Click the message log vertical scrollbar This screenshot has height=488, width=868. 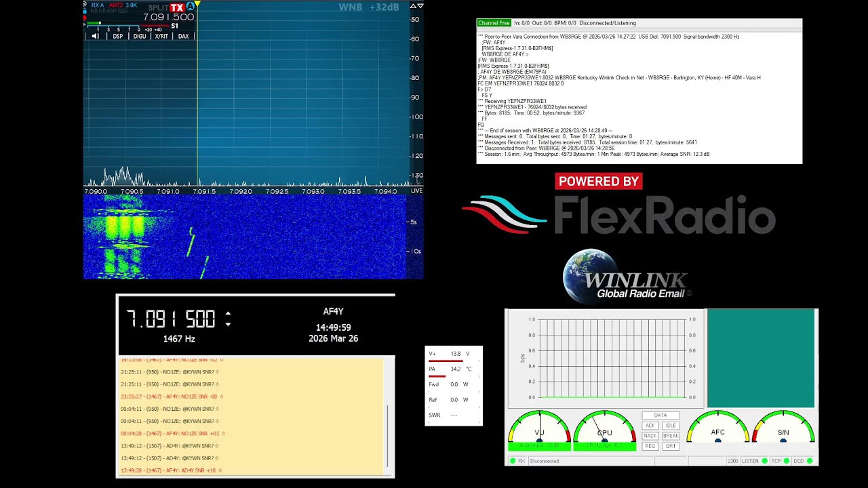pos(387,436)
